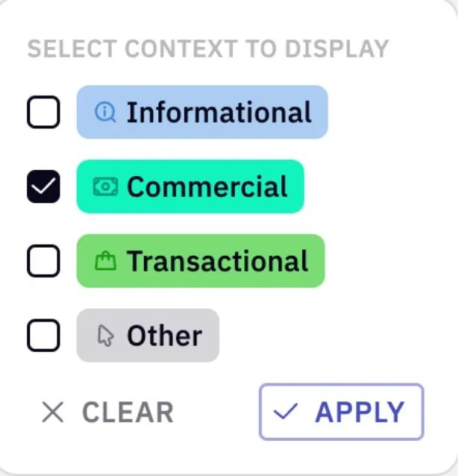Pick the Other label text
The image size is (459, 476).
165,336
